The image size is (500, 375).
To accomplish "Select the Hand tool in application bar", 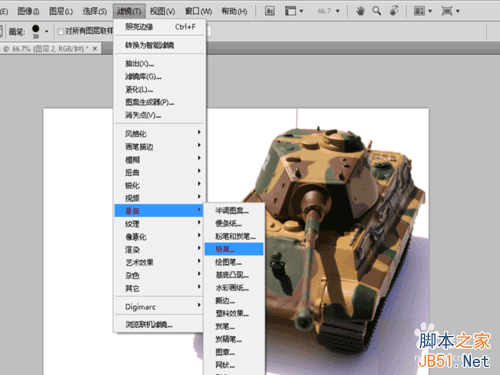I will pos(360,11).
